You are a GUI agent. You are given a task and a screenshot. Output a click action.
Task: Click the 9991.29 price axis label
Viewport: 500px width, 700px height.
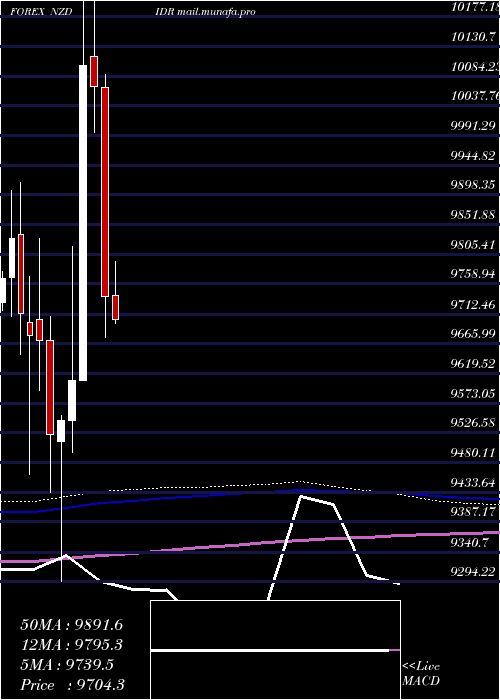click(473, 126)
